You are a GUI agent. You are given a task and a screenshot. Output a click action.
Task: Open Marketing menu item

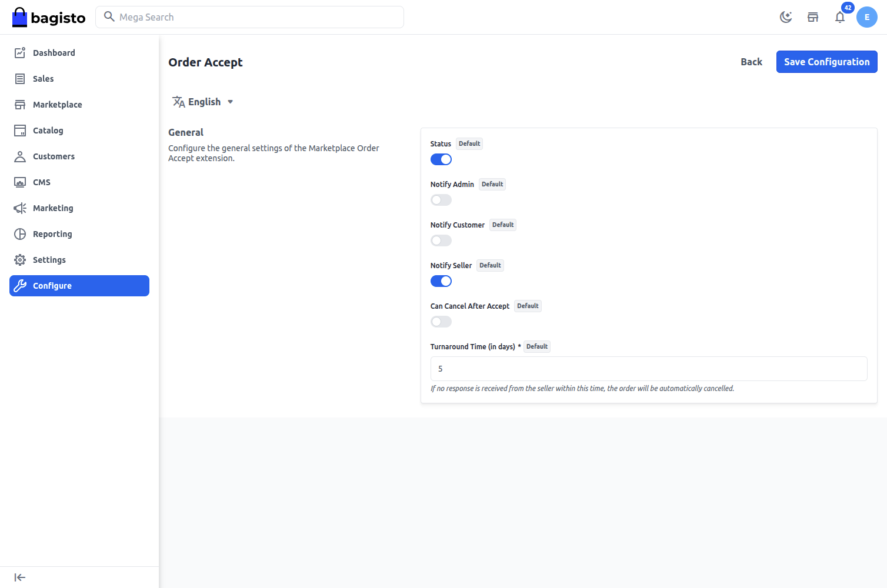point(79,208)
